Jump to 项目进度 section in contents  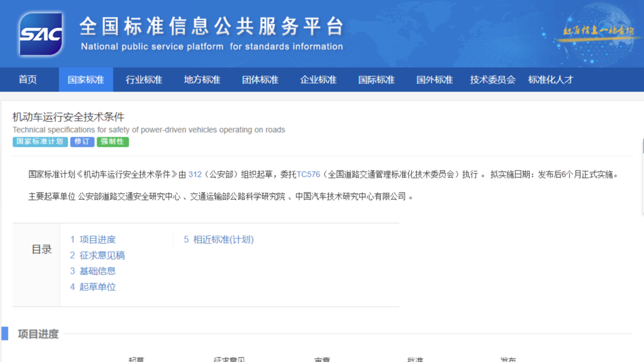[97, 239]
